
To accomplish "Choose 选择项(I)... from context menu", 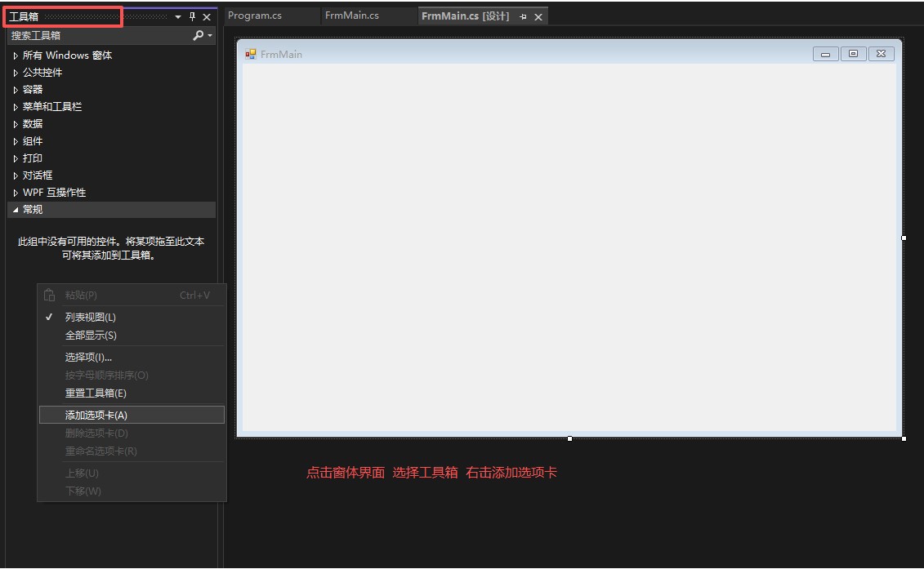I will [x=132, y=357].
